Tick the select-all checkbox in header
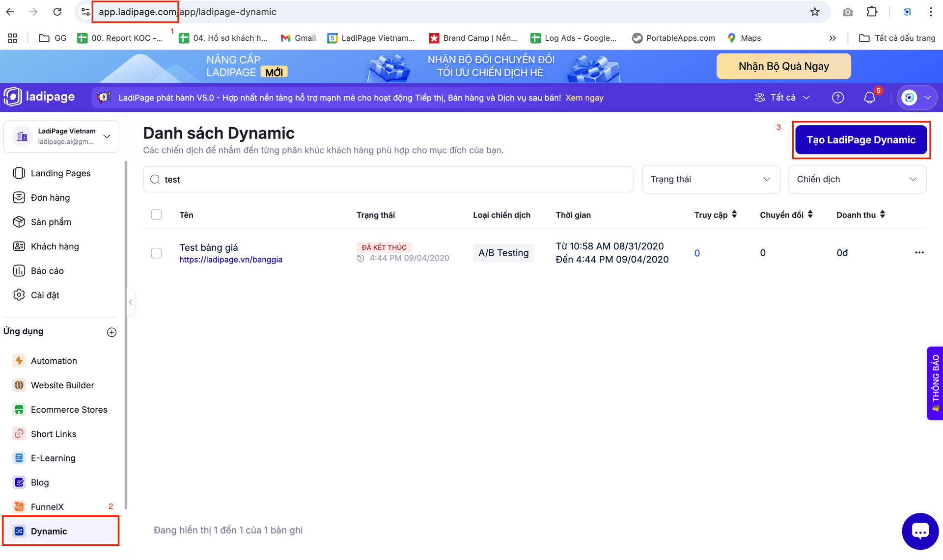 point(156,214)
